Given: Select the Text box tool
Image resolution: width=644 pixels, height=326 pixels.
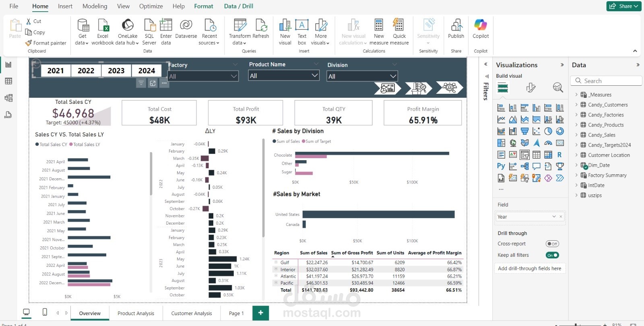Looking at the screenshot, I should pyautogui.click(x=302, y=25).
